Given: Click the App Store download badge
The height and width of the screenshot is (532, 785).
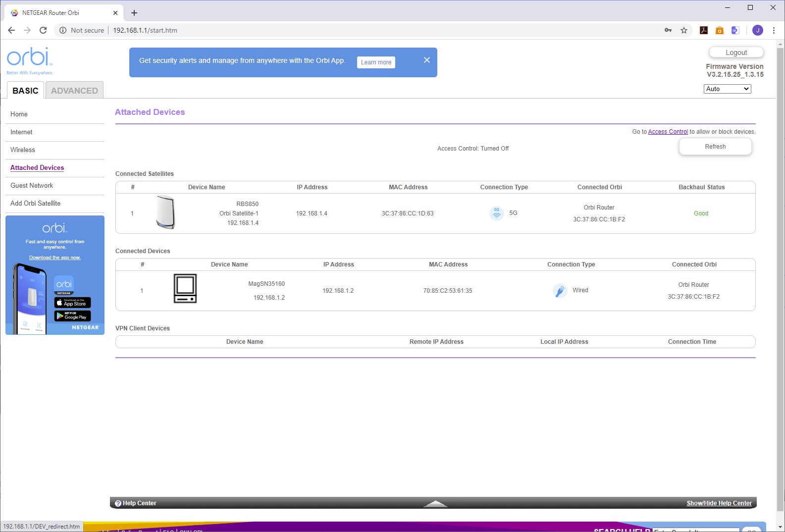Looking at the screenshot, I should click(72, 303).
